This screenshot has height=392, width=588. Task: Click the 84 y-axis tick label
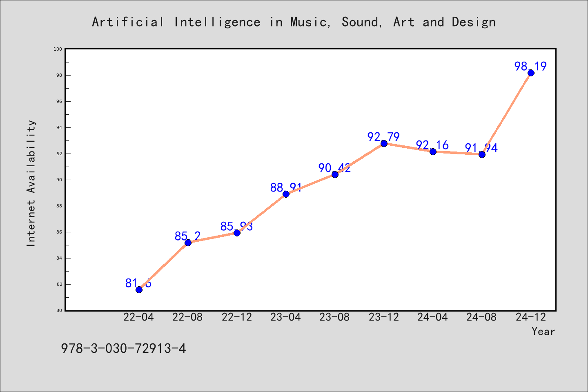(x=60, y=258)
